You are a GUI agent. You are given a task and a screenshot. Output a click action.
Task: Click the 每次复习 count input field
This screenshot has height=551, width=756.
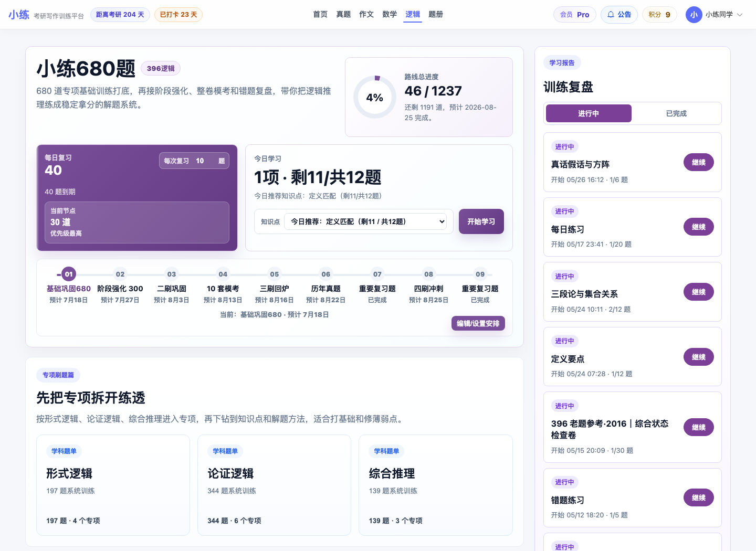coord(204,161)
